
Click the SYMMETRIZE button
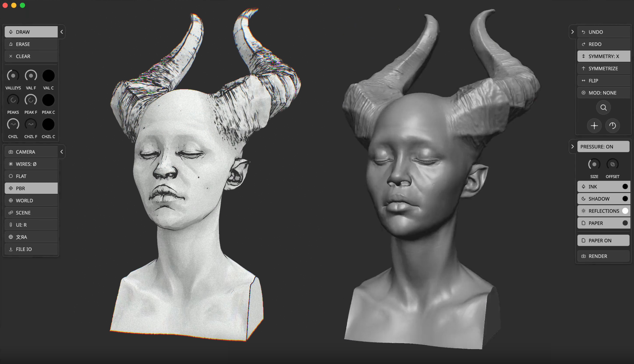click(x=603, y=68)
